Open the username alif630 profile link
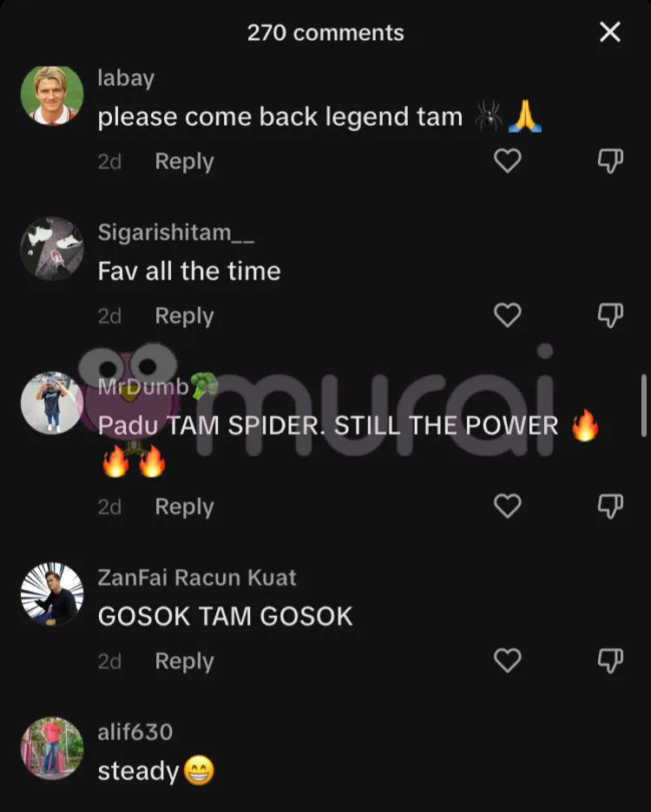 click(x=135, y=731)
